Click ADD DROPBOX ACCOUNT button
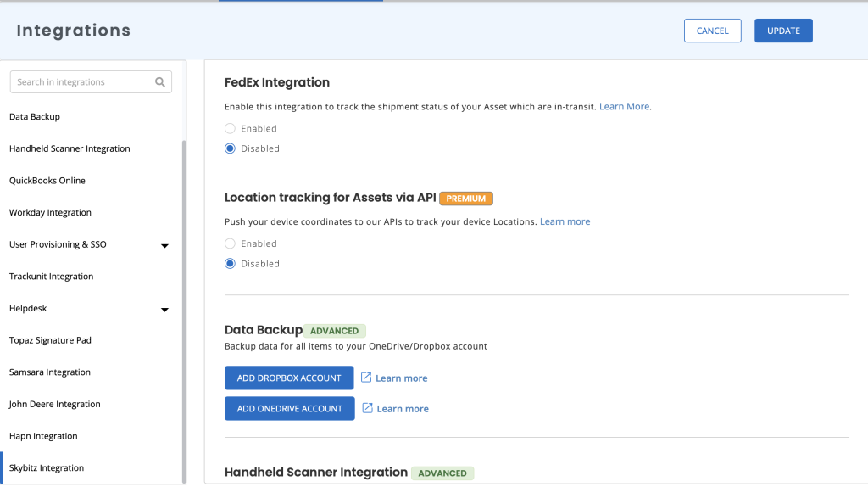The height and width of the screenshot is (487, 868). 289,378
